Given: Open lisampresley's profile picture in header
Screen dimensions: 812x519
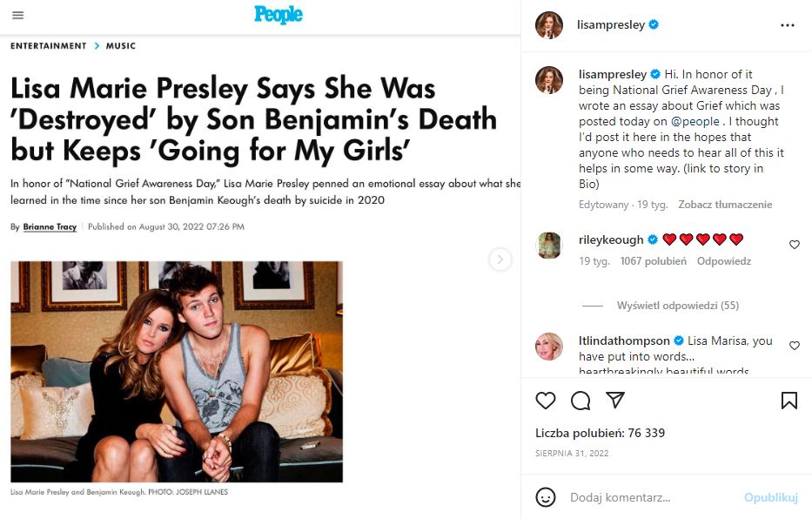Looking at the screenshot, I should coord(548,25).
